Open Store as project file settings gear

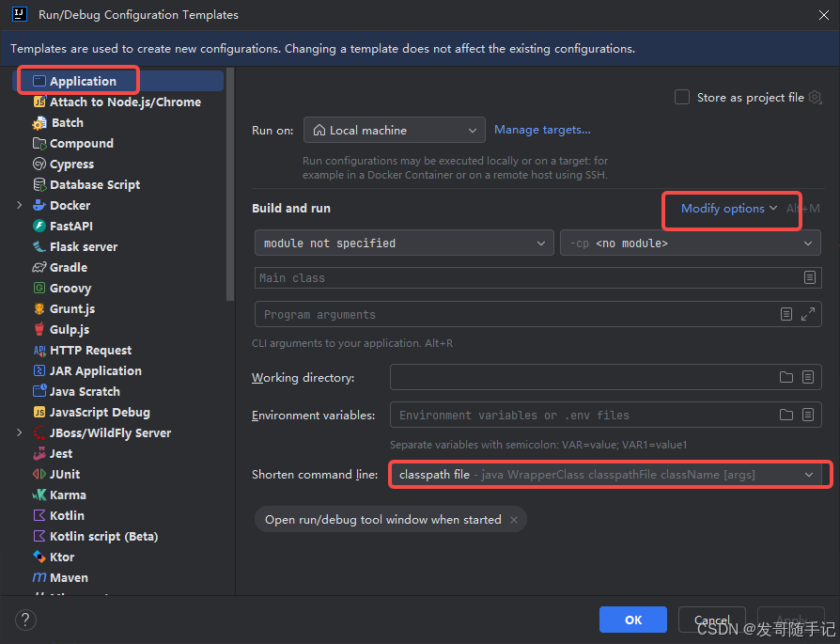point(815,97)
